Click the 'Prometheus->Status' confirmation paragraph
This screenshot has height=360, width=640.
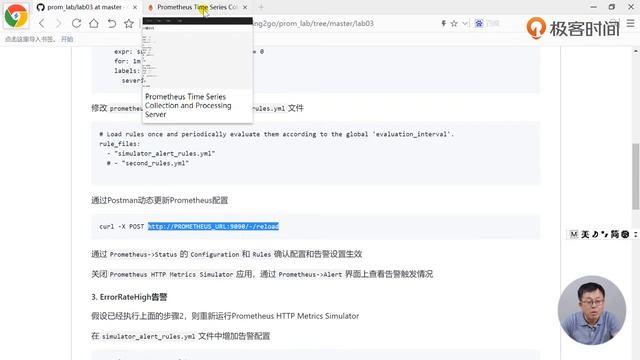227,254
